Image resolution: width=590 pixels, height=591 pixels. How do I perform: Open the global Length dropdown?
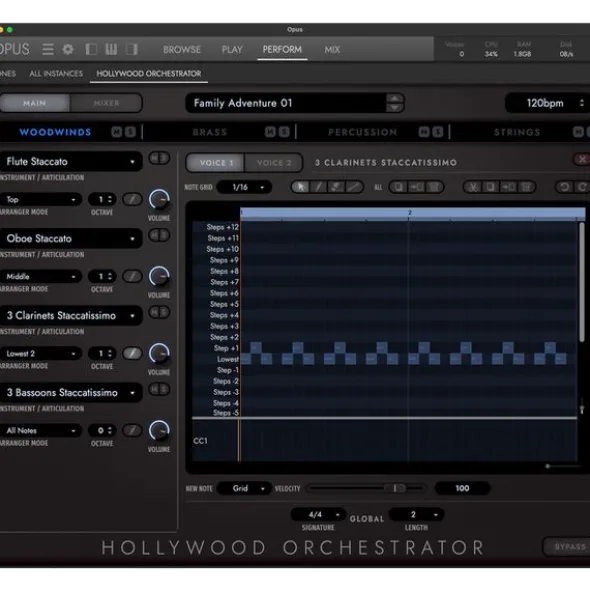tap(416, 514)
